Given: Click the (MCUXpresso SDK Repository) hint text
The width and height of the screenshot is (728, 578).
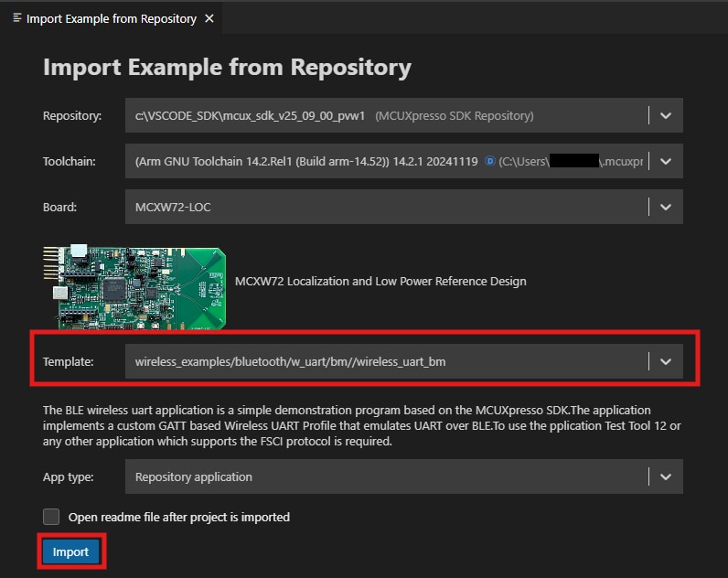Looking at the screenshot, I should (x=455, y=115).
